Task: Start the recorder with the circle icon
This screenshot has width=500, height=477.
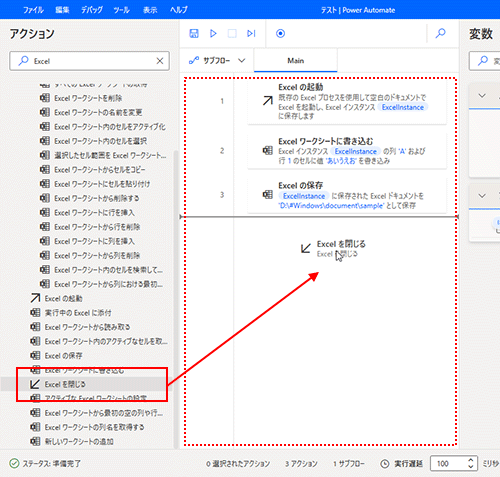Action: 280,33
